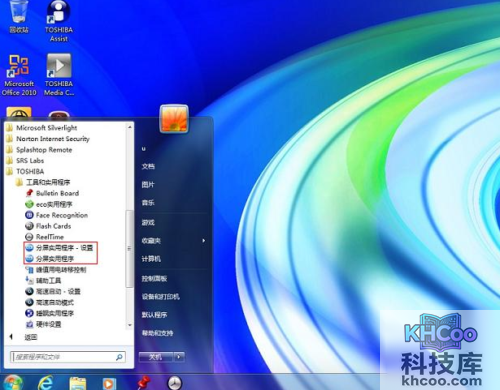Open 帮助和支持 from the start menu
The height and width of the screenshot is (390, 500).
click(x=157, y=333)
